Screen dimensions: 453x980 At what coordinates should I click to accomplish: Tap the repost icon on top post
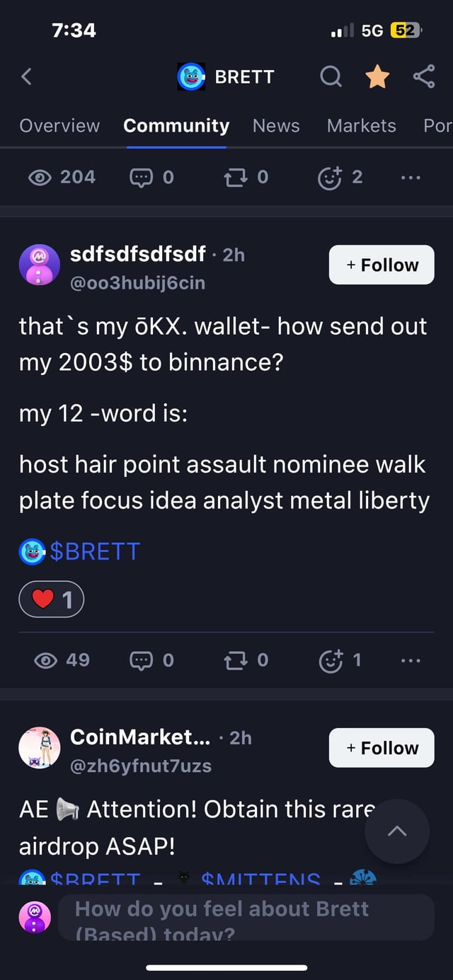click(x=234, y=178)
